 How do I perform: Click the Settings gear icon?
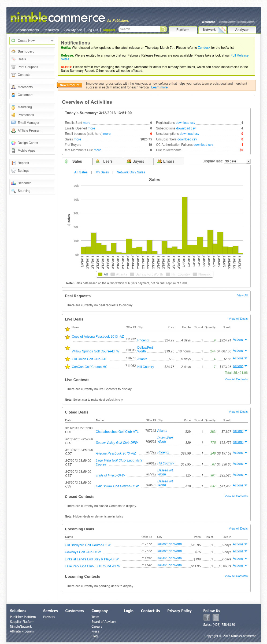tap(13, 171)
